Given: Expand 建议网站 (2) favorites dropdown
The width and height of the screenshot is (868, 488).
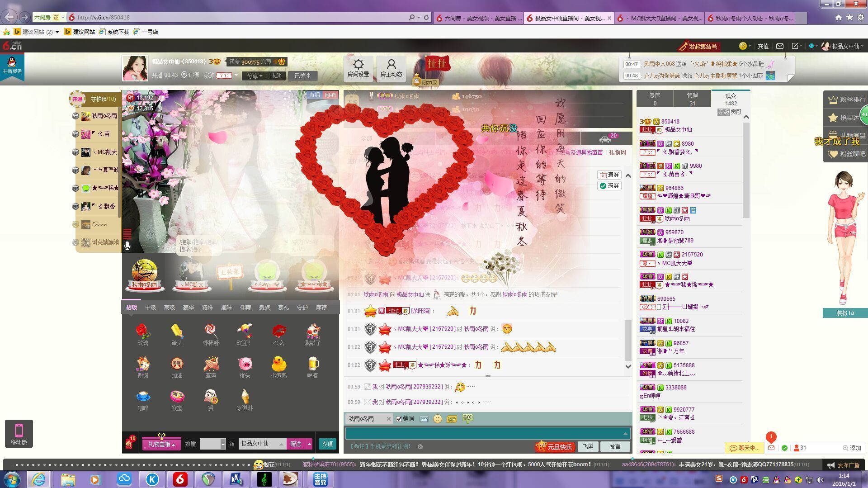Looking at the screenshot, I should tap(57, 32).
